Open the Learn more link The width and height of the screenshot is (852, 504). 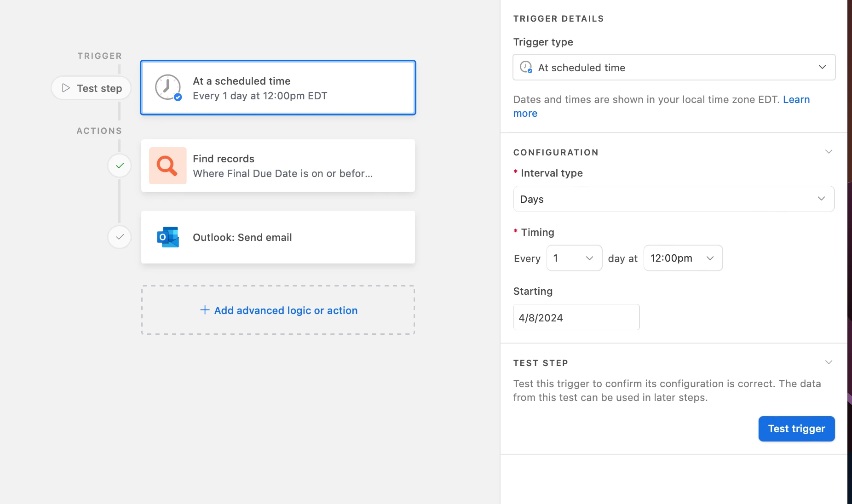[x=796, y=100]
